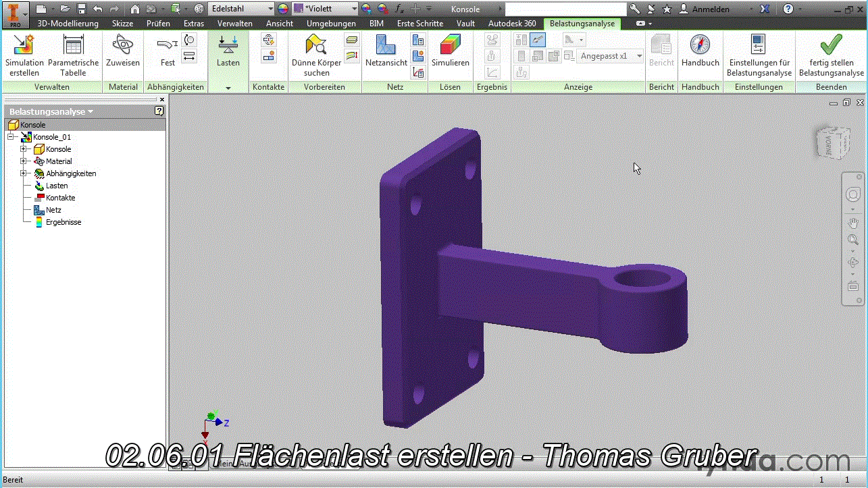This screenshot has height=488, width=868.
Task: Click the full navigation wheel icon
Action: (x=852, y=195)
